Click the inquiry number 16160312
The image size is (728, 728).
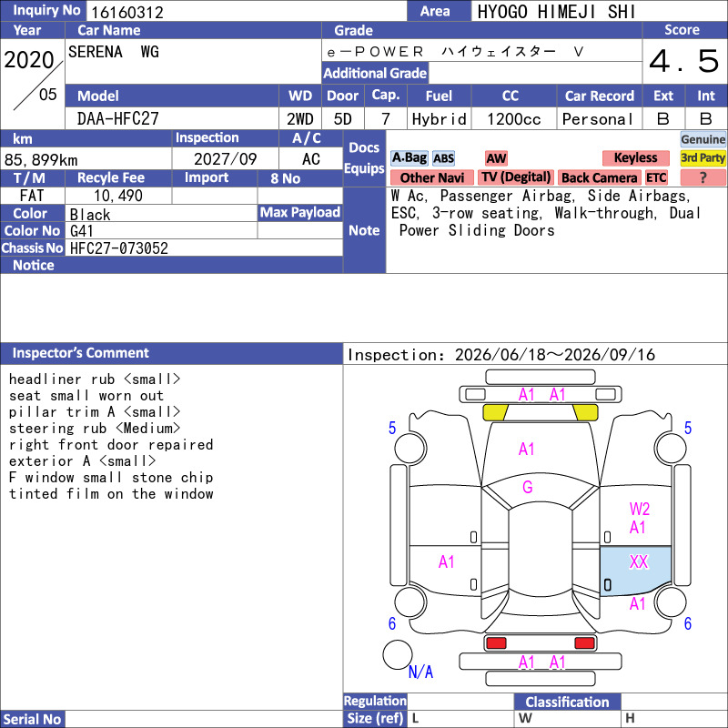(127, 12)
